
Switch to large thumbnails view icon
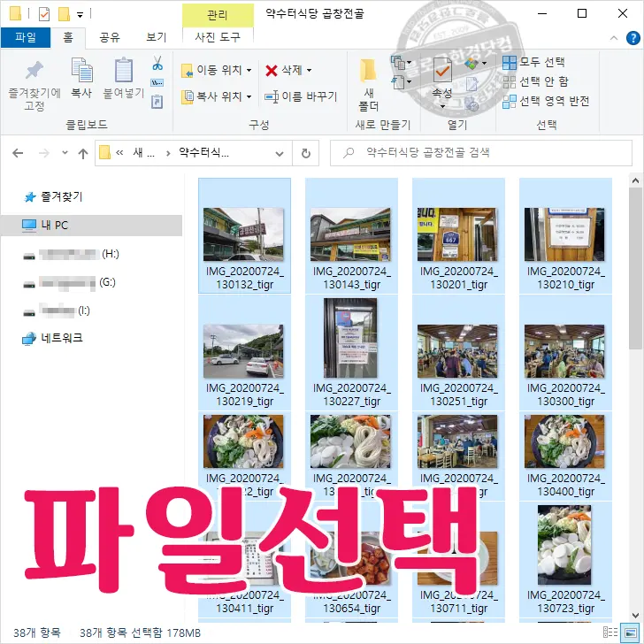click(x=629, y=632)
